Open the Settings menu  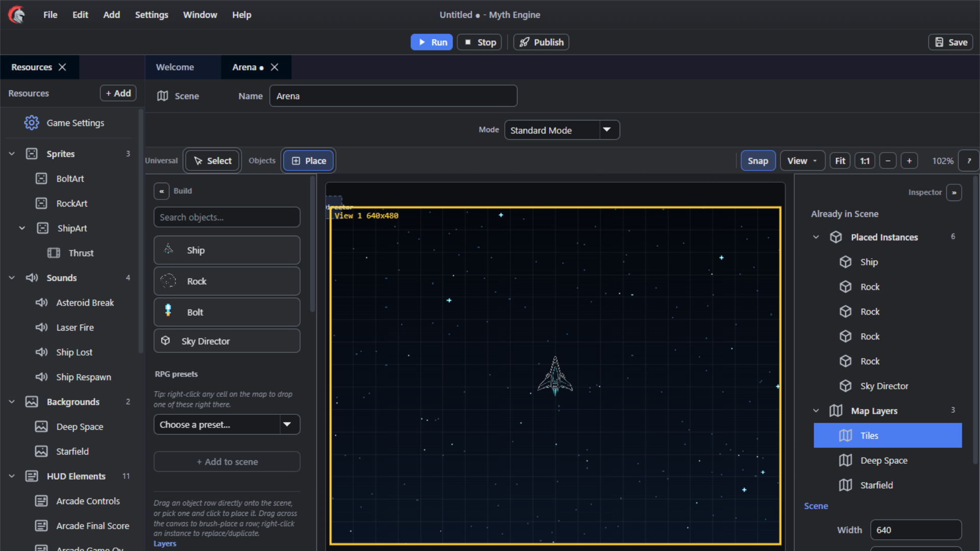[x=152, y=15]
